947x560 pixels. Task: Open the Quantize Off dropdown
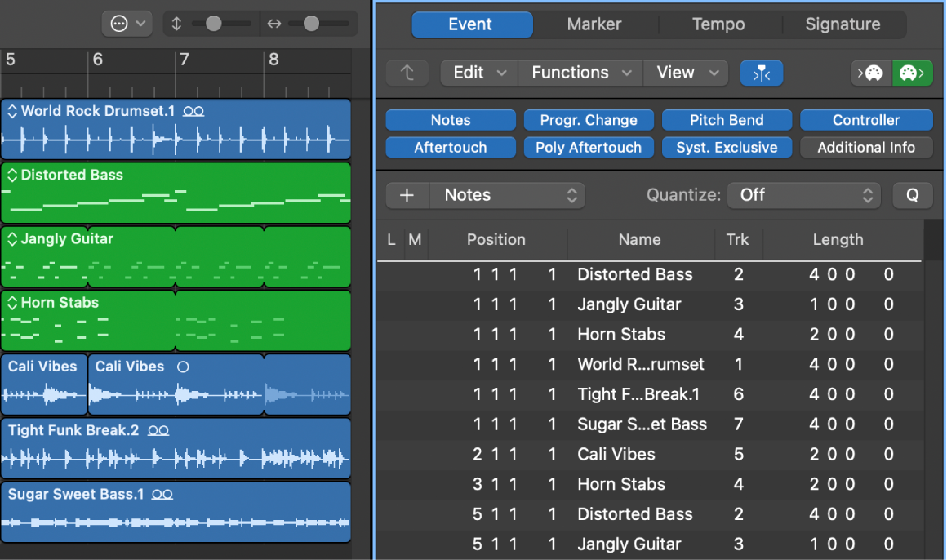coord(803,195)
